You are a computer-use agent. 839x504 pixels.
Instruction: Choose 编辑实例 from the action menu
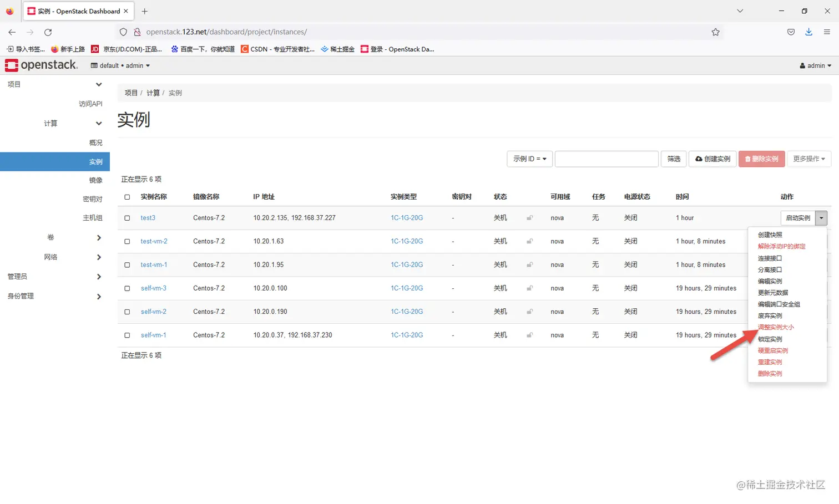(770, 281)
